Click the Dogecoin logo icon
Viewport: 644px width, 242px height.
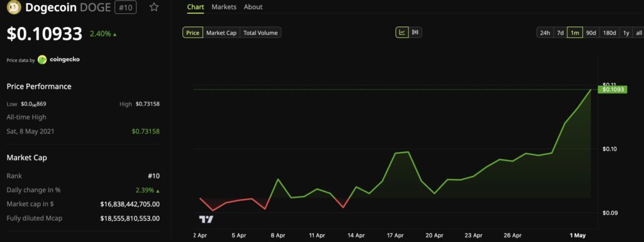tap(14, 8)
